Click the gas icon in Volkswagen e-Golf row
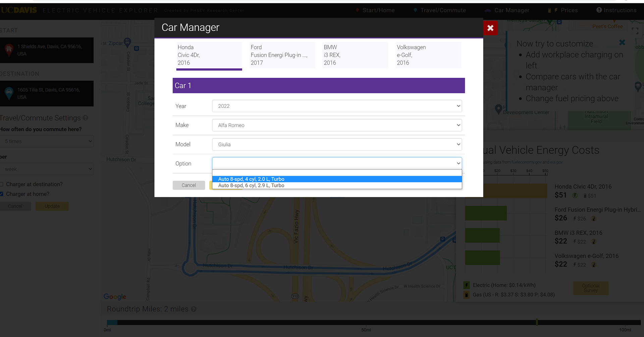The width and height of the screenshot is (644, 337). [594, 265]
